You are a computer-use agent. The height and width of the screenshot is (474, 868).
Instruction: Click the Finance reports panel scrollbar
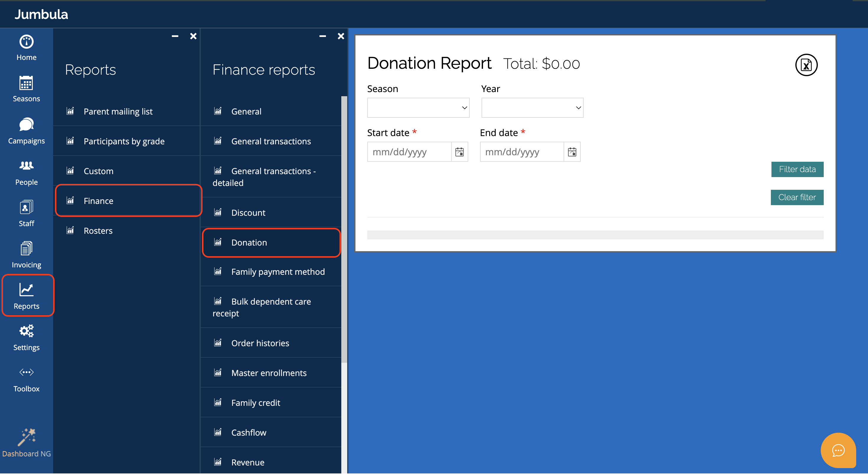(344, 229)
